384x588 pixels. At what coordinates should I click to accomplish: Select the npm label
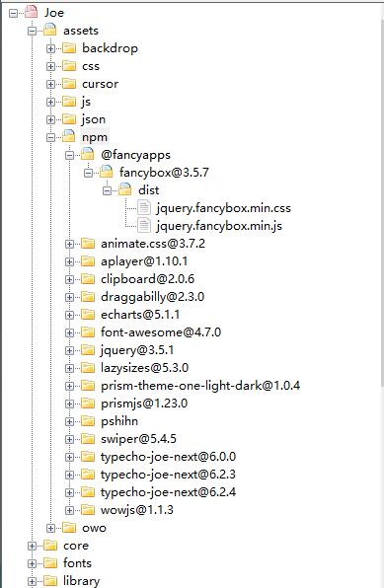[95, 137]
